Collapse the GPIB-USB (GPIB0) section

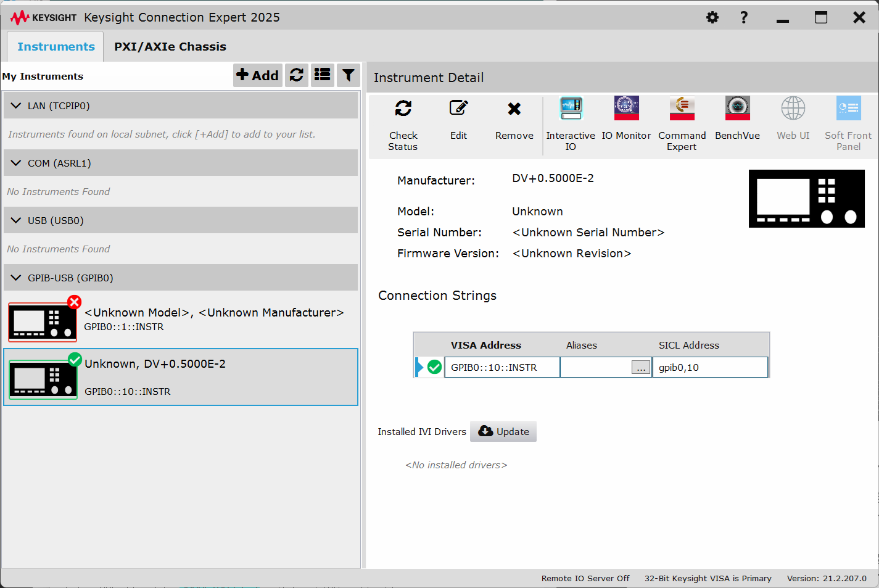pyautogui.click(x=16, y=278)
